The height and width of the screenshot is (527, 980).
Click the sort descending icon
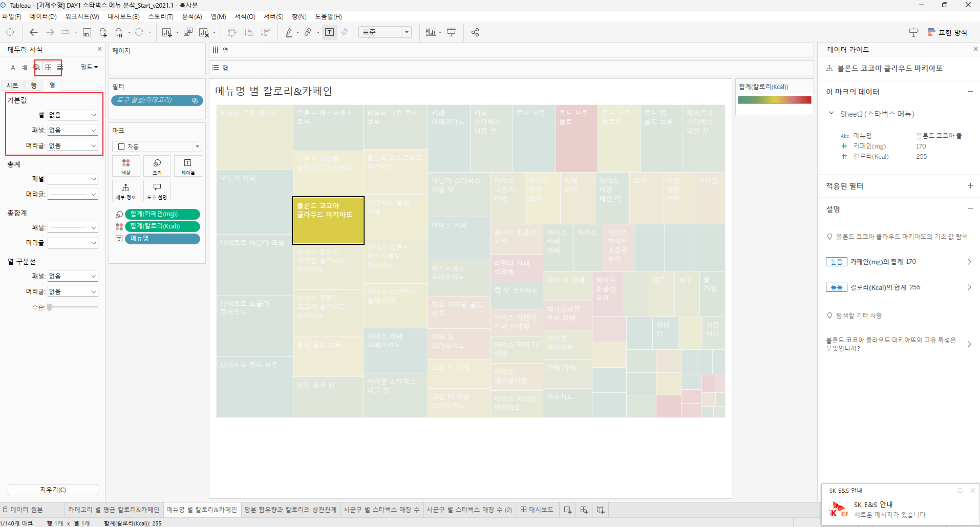click(265, 32)
